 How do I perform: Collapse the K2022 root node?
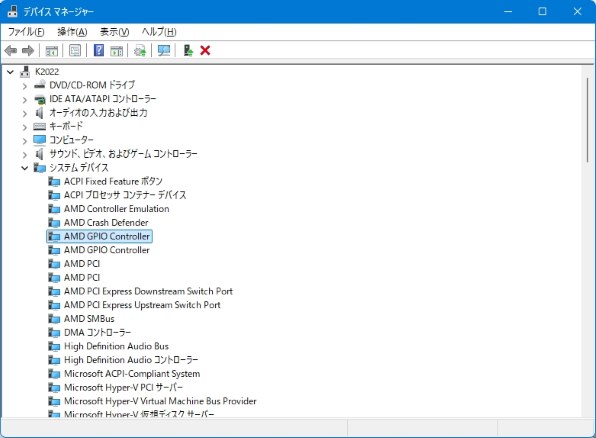click(11, 72)
